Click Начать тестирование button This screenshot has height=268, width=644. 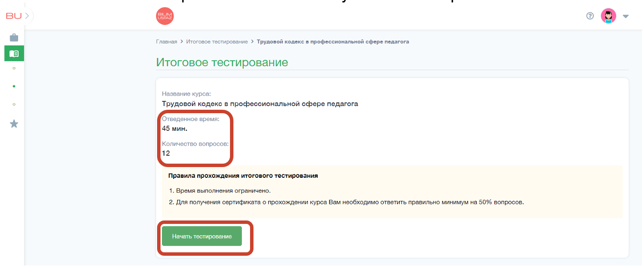[202, 236]
